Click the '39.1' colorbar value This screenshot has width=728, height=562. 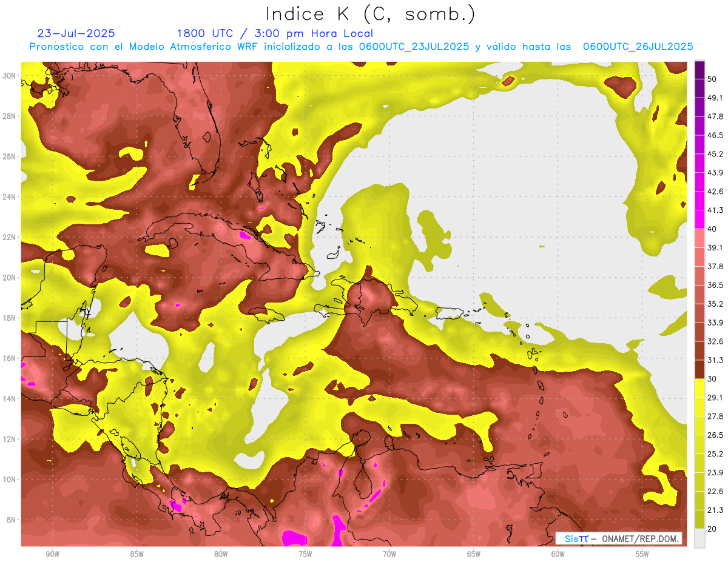pos(715,247)
